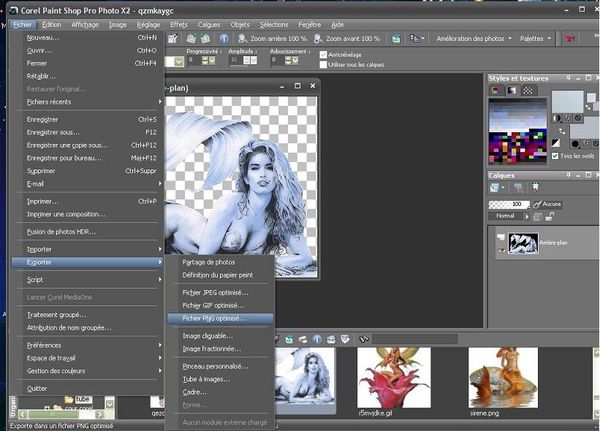The image size is (600, 431).
Task: Click the second green pages icon in top toolbar
Action: click(x=206, y=39)
